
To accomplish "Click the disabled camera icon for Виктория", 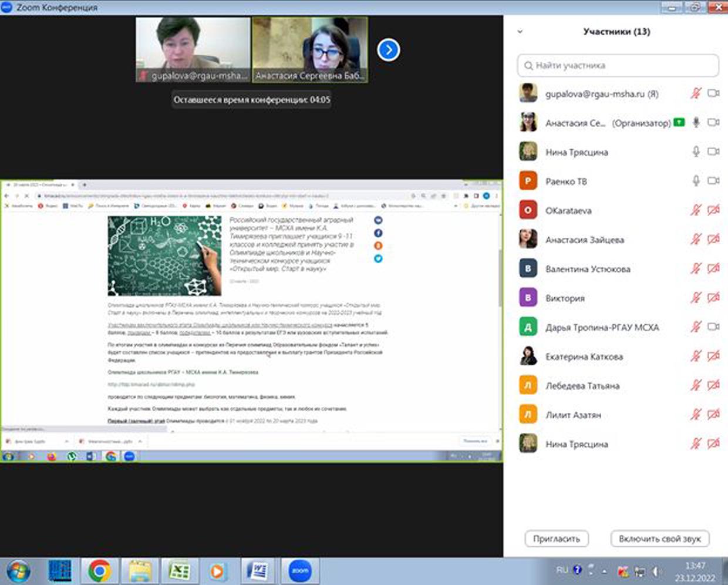I will coord(713,298).
